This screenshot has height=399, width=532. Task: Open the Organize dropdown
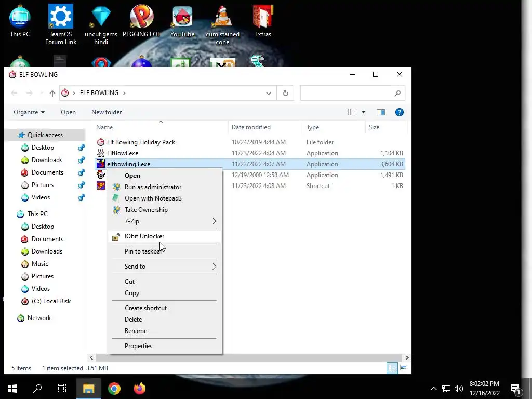coord(29,112)
